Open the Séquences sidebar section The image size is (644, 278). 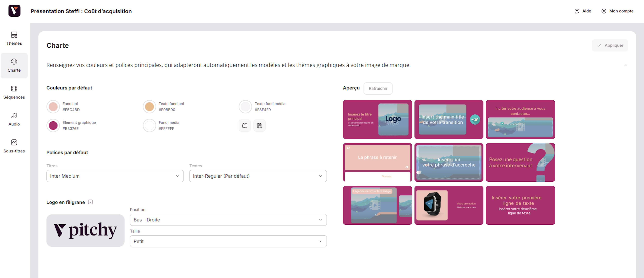pyautogui.click(x=14, y=92)
